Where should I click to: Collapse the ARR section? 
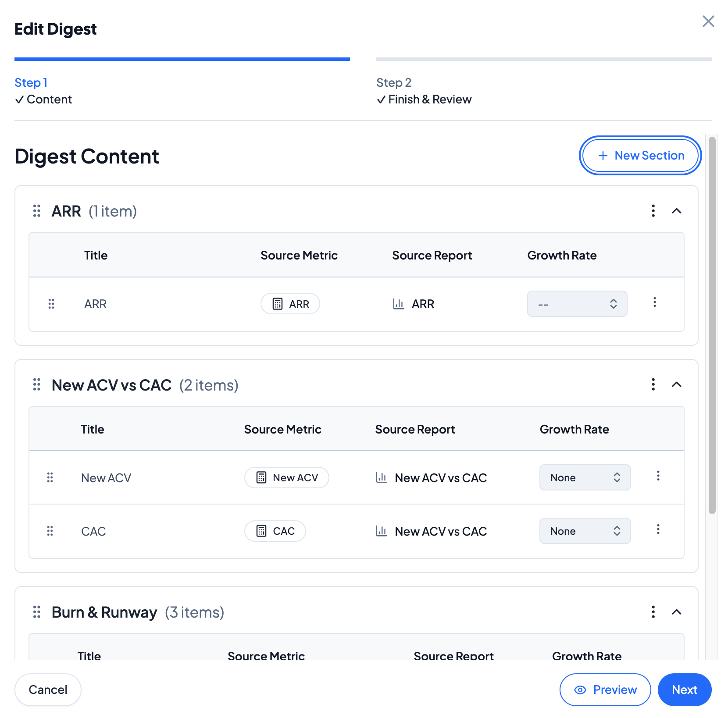(676, 211)
